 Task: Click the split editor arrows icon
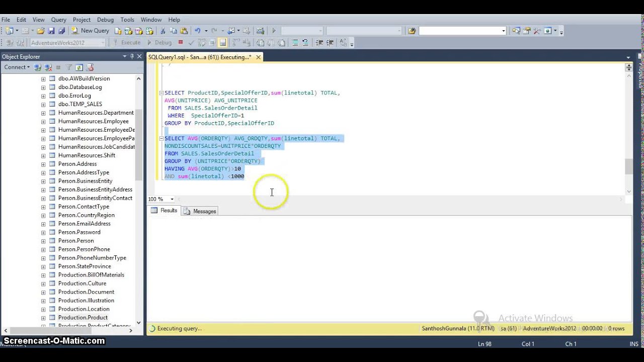tap(629, 67)
